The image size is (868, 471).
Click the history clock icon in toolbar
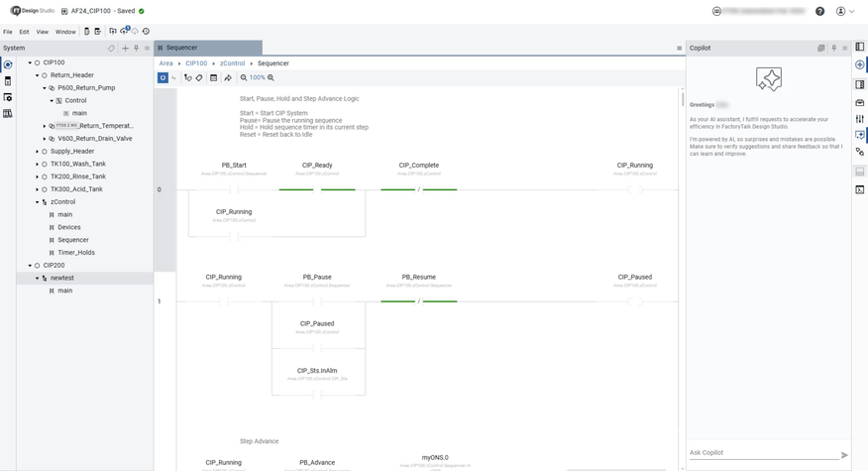click(146, 32)
